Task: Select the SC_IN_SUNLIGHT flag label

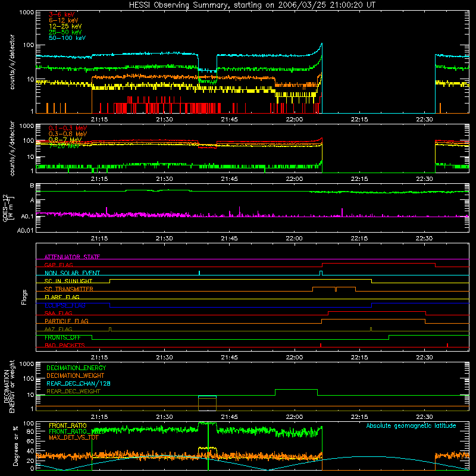Action: pyautogui.click(x=68, y=281)
